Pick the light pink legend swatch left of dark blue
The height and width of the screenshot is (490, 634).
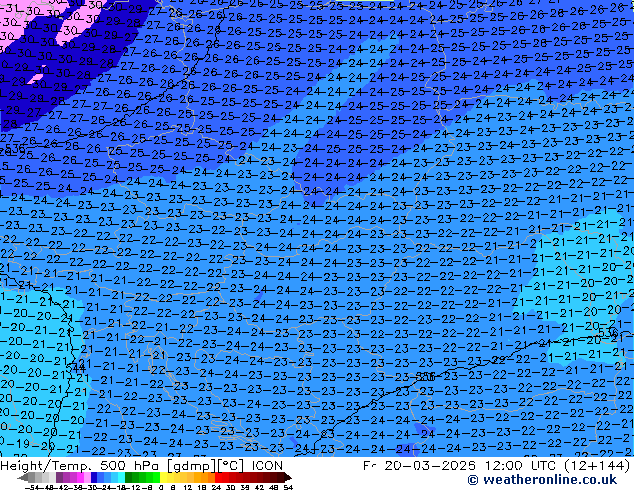(x=87, y=477)
